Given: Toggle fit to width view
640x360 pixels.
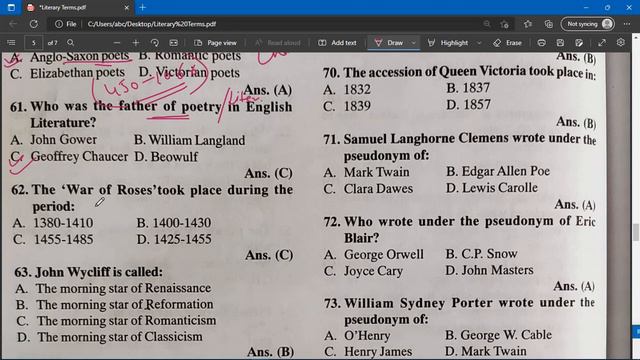Looking at the screenshot, I should point(173,42).
